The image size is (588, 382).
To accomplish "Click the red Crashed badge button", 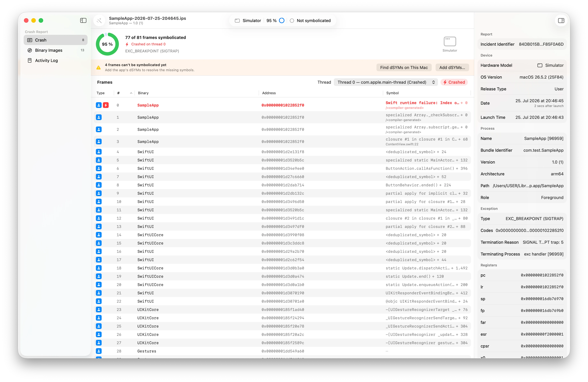I will (x=454, y=82).
